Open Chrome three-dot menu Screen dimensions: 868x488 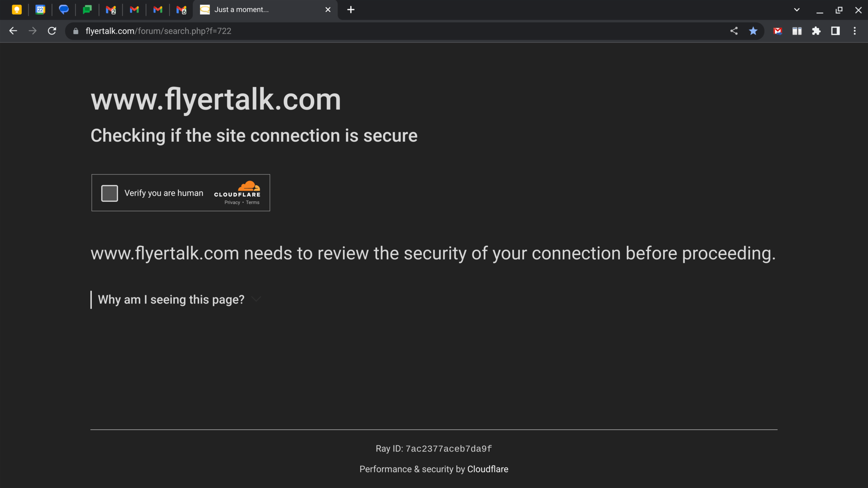pyautogui.click(x=855, y=31)
